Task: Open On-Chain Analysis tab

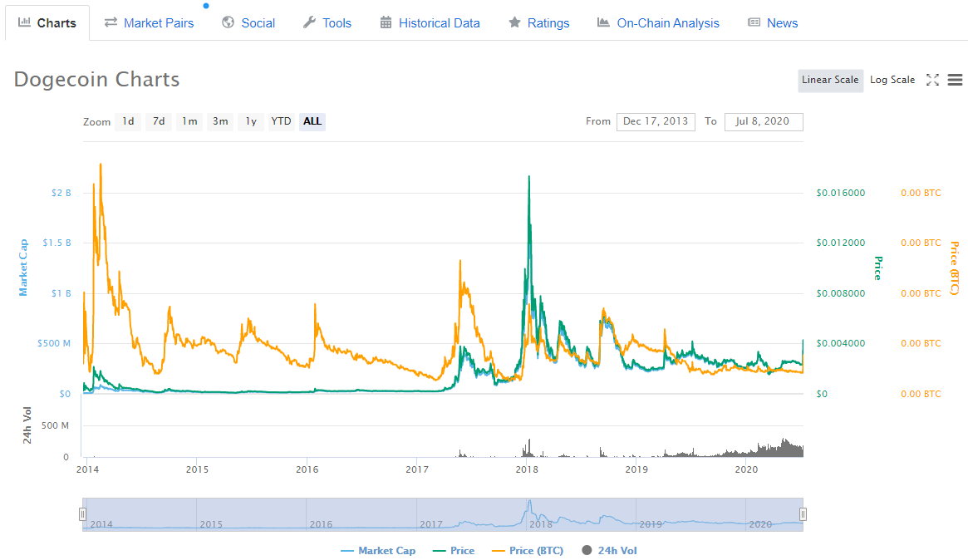Action: click(658, 22)
